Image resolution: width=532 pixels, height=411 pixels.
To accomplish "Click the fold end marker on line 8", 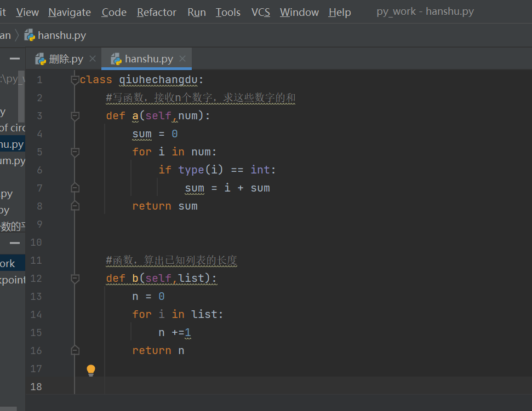I will (x=75, y=206).
